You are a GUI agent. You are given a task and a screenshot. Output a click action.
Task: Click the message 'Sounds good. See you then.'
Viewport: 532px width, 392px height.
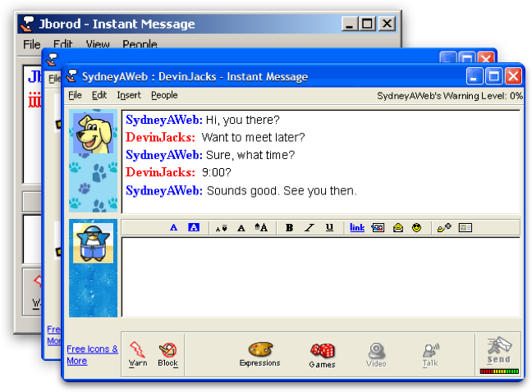pyautogui.click(x=282, y=191)
